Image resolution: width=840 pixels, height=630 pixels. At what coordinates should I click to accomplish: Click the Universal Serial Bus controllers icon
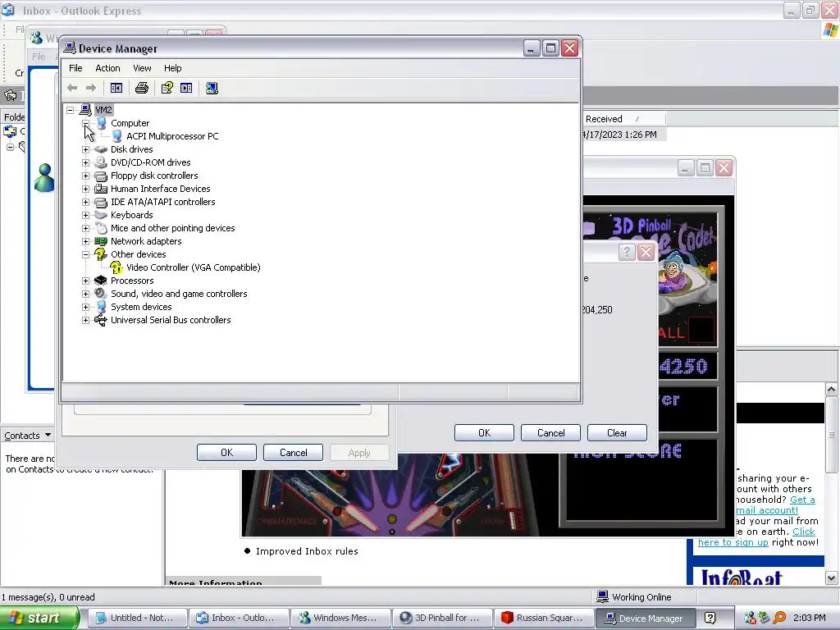point(101,320)
